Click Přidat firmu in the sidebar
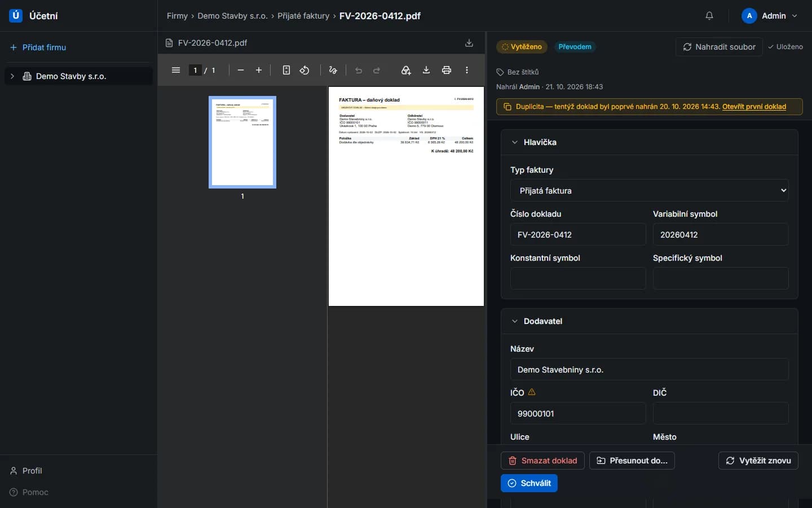The width and height of the screenshot is (812, 508). [x=38, y=47]
